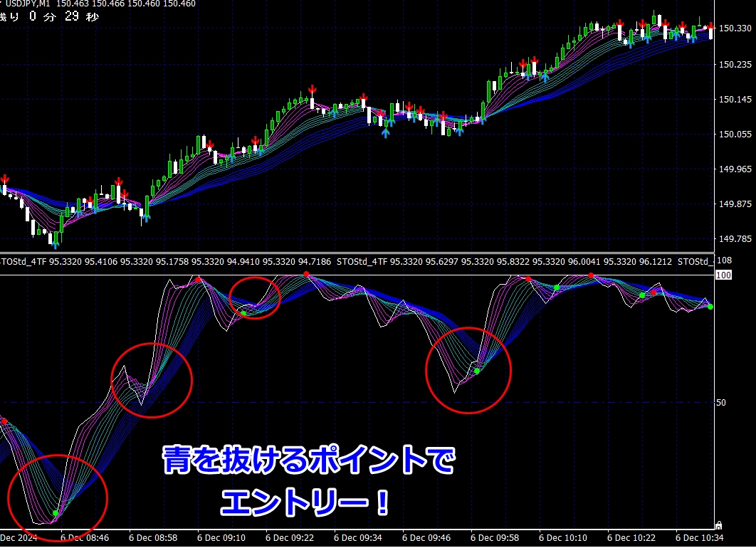Click the red sell arrow above the 09:22 peak
This screenshot has height=548, width=756.
312,90
